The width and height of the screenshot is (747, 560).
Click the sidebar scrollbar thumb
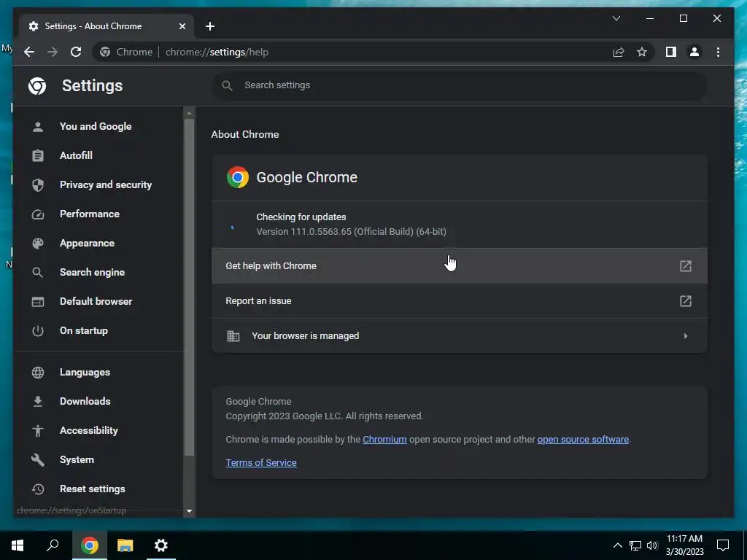click(x=189, y=287)
